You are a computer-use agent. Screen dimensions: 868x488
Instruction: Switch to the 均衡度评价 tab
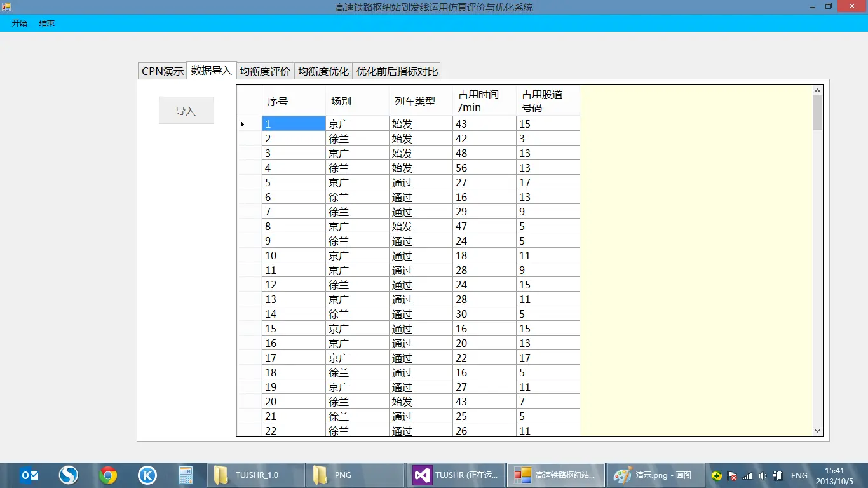coord(265,71)
